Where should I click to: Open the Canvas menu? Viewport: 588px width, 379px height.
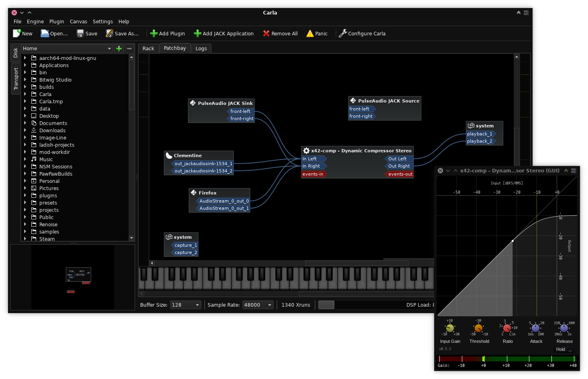[78, 22]
